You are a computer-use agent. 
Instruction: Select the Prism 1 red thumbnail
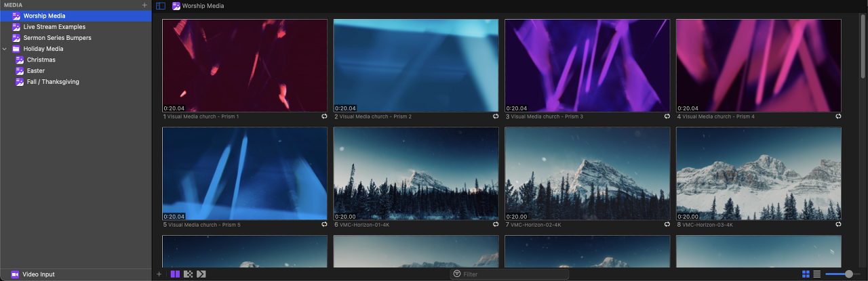pos(245,66)
